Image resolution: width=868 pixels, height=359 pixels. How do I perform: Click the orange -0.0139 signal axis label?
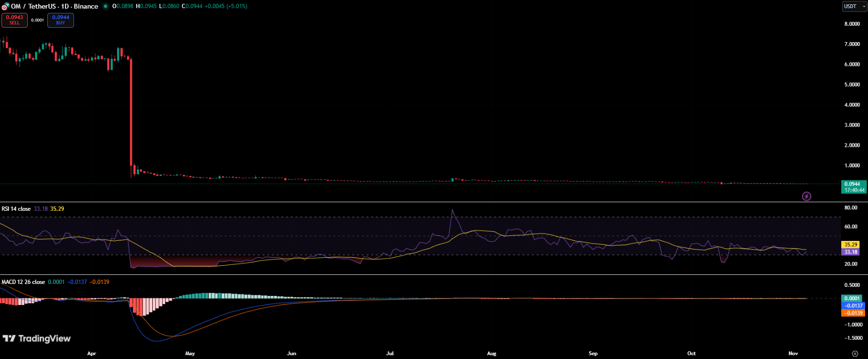[853, 313]
